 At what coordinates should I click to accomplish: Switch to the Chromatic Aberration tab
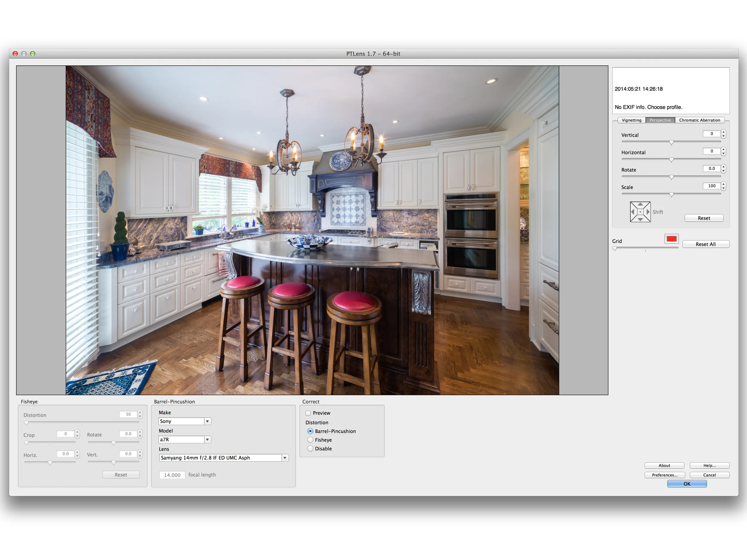[x=699, y=120]
